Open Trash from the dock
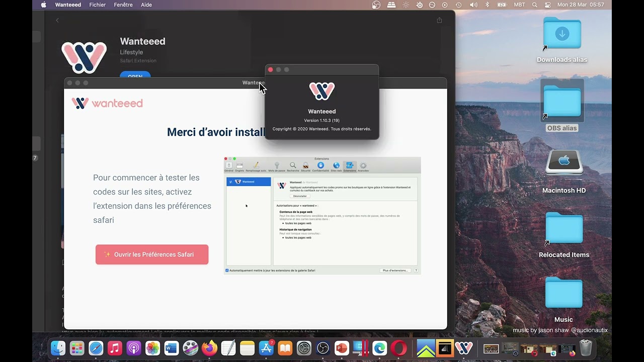This screenshot has height=362, width=644. pos(586,348)
